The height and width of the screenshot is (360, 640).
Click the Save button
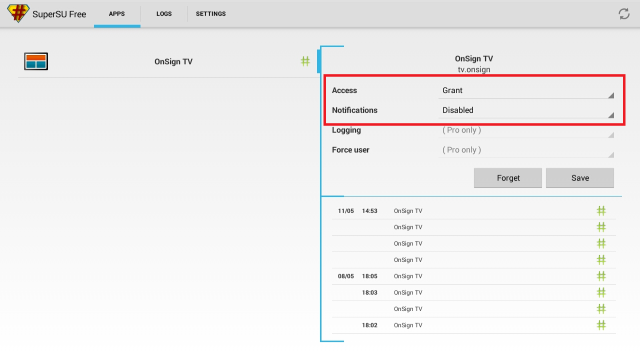tap(580, 178)
